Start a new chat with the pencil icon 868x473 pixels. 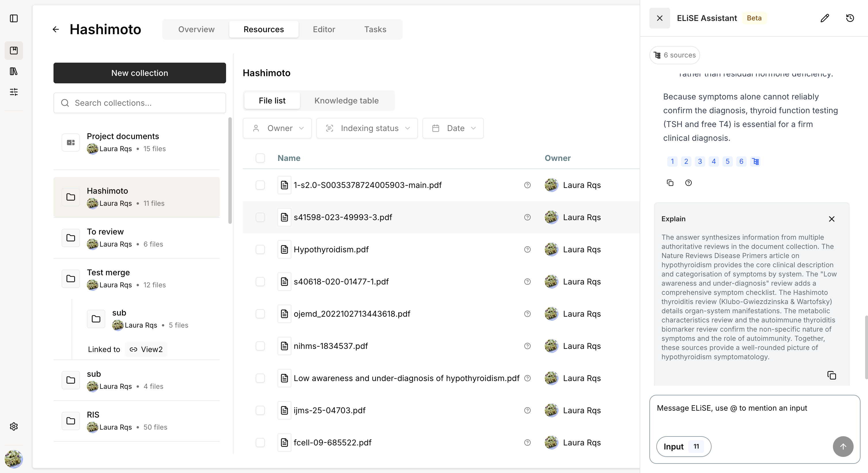[825, 18]
